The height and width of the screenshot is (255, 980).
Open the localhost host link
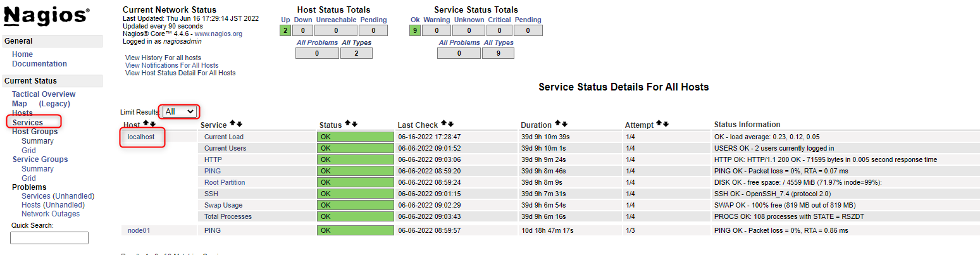tap(141, 137)
